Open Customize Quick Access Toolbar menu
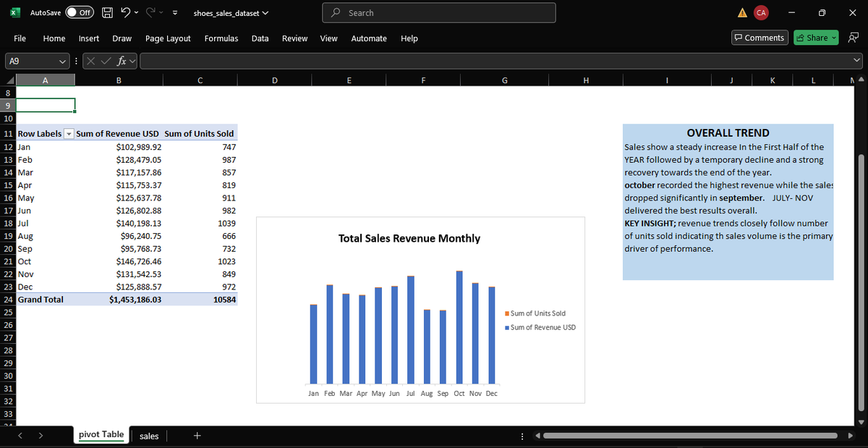The image size is (868, 448). [x=175, y=13]
